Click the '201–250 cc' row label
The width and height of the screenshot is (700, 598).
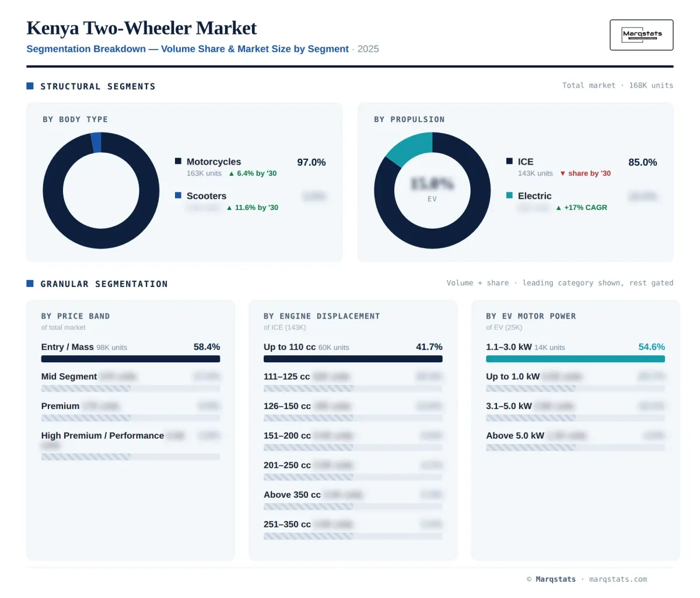287,466
